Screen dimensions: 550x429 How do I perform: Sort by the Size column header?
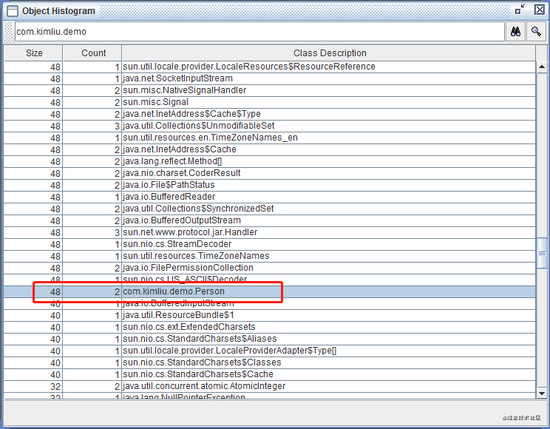(34, 53)
